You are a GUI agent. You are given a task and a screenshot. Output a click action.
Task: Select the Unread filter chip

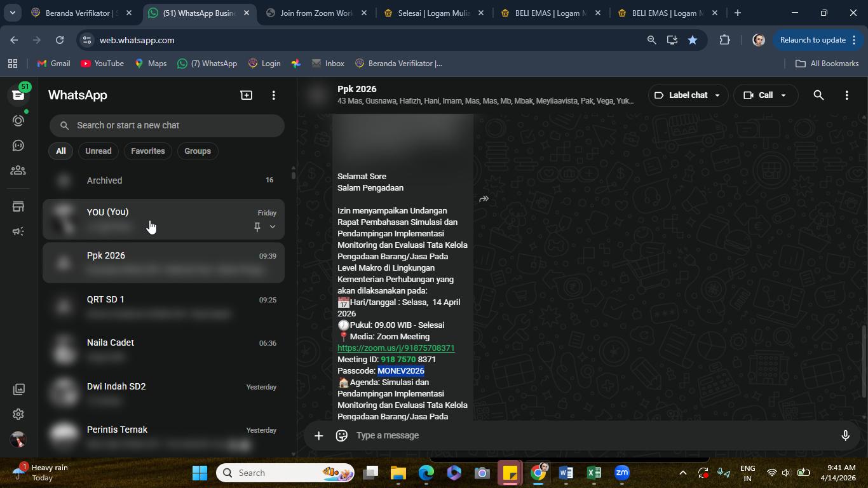pyautogui.click(x=98, y=151)
